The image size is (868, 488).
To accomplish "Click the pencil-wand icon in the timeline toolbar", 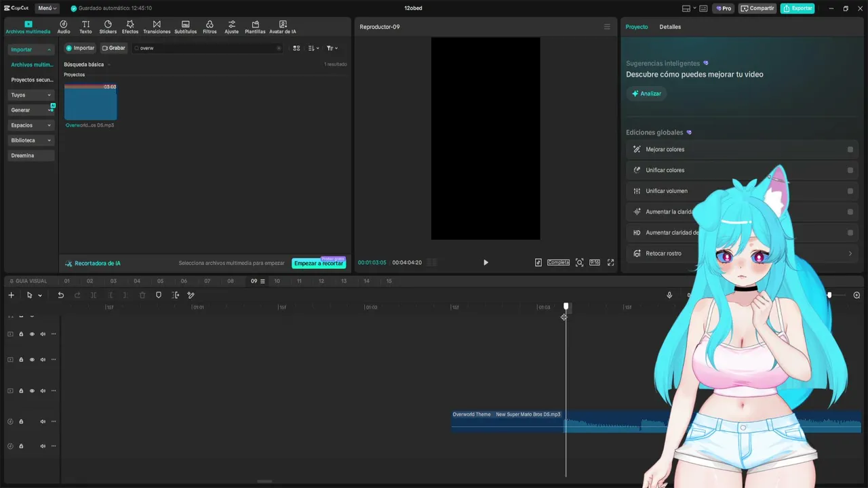I will [x=191, y=295].
